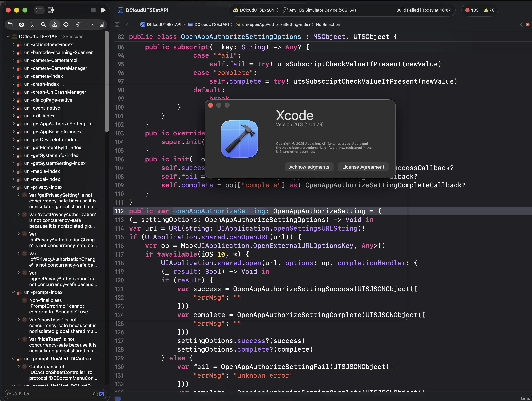Go back in editor history
This screenshot has width=532, height=401.
127,24
